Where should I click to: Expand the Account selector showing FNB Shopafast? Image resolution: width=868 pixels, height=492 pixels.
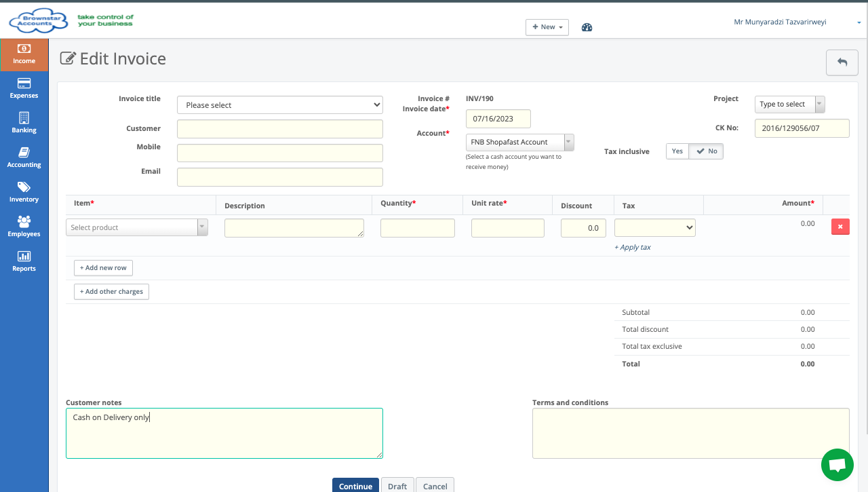tap(568, 142)
